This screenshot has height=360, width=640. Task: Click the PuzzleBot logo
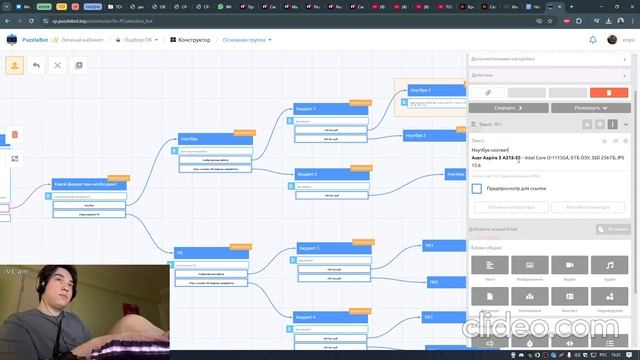[x=12, y=40]
